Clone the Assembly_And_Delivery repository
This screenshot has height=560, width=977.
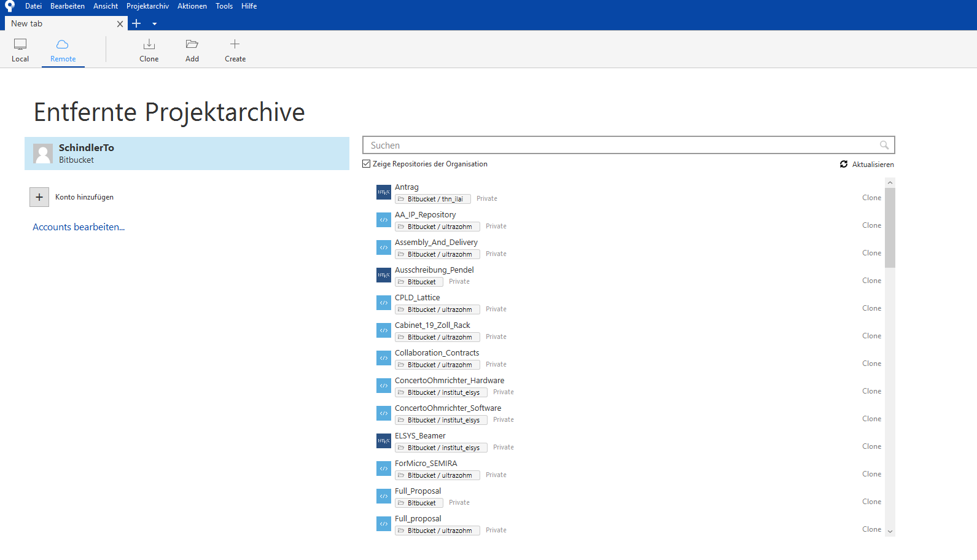[x=871, y=253]
